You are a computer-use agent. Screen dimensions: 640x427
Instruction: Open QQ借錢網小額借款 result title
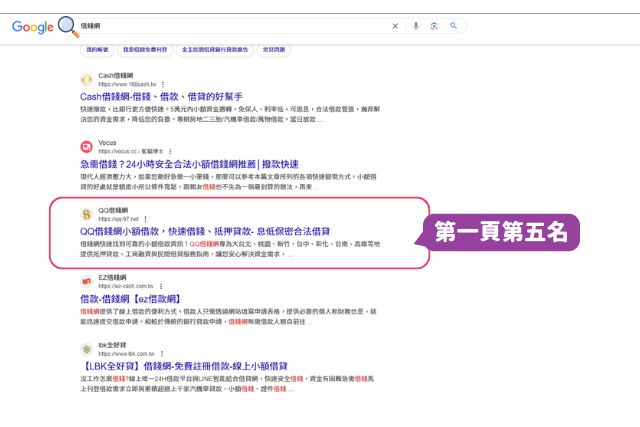coord(205,231)
